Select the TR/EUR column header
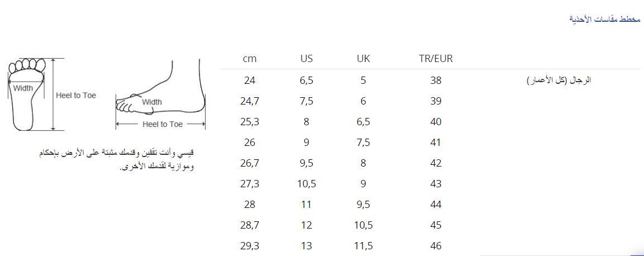The image size is (644, 256). coord(436,59)
